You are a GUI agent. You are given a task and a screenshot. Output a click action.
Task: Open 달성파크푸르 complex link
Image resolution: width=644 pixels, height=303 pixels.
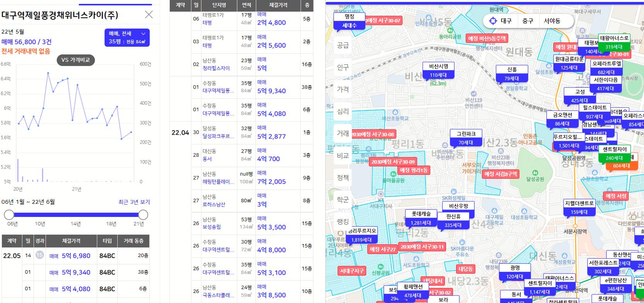(218, 136)
